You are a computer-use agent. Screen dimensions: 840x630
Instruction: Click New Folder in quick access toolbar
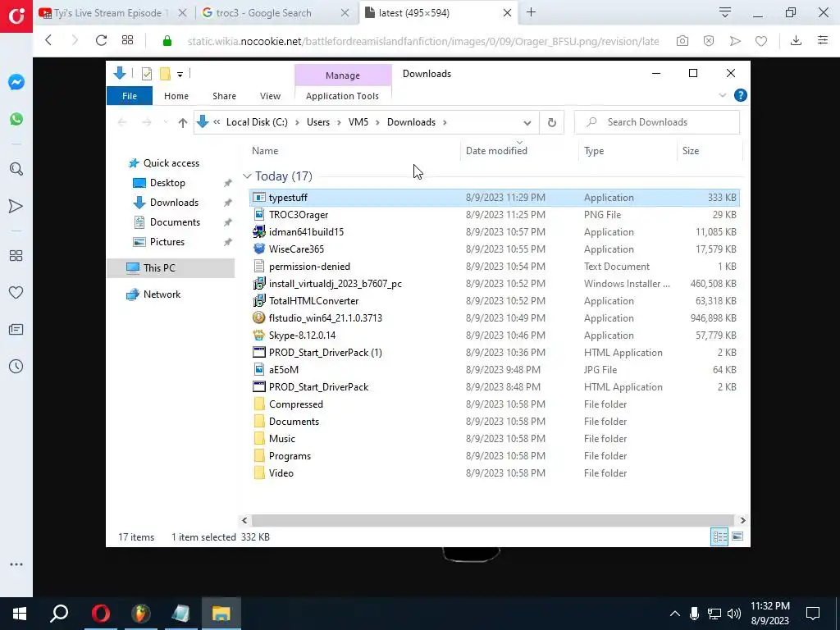(x=165, y=74)
